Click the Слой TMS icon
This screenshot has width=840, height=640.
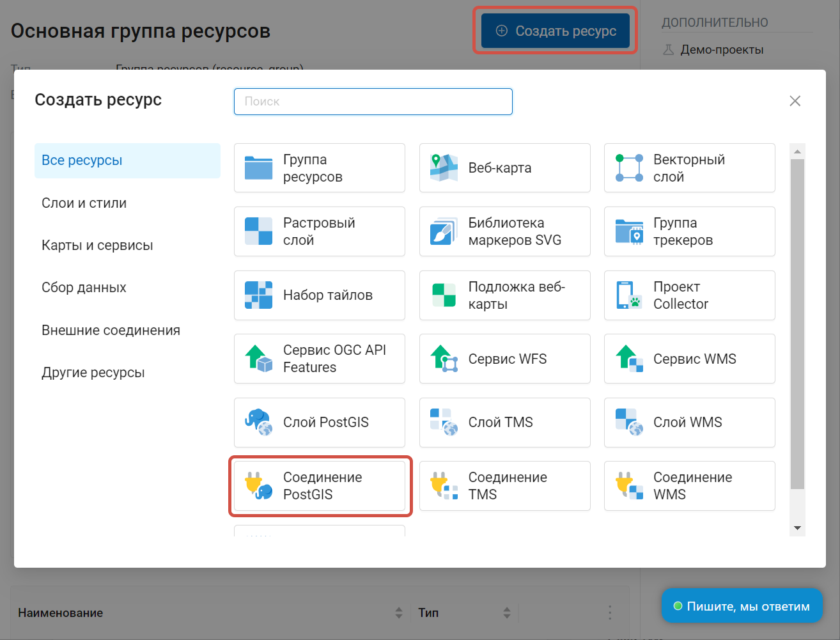444,422
